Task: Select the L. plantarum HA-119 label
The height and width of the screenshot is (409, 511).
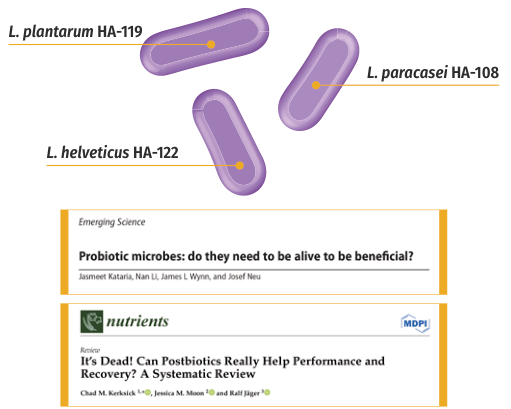Action: pos(76,32)
